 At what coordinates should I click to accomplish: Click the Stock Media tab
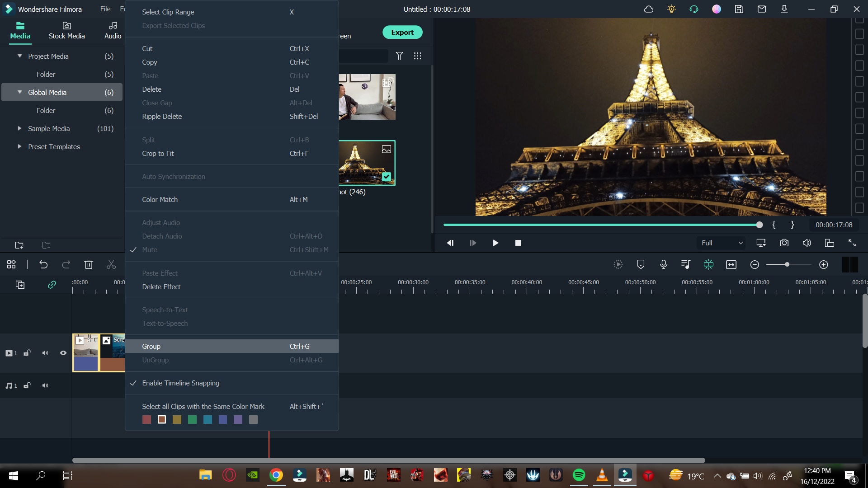point(66,29)
